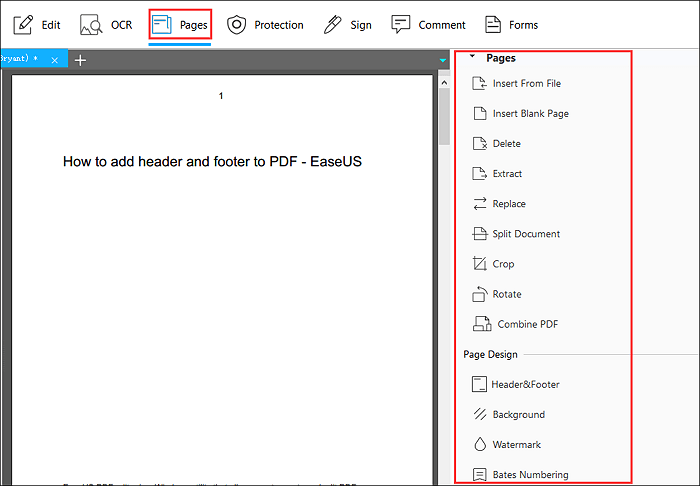Click the Sign pen icon
Image resolution: width=700 pixels, height=486 pixels.
333,25
